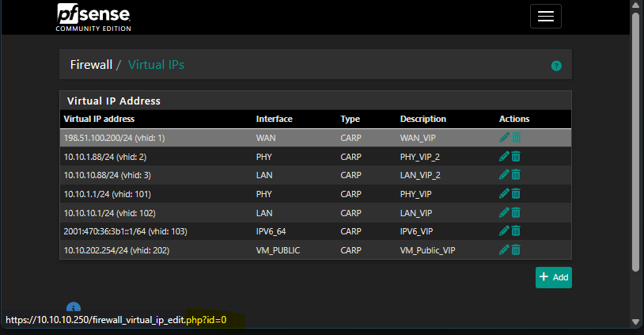The height and width of the screenshot is (335, 644).
Task: Expand the hamburger navigation menu
Action: pyautogui.click(x=545, y=17)
